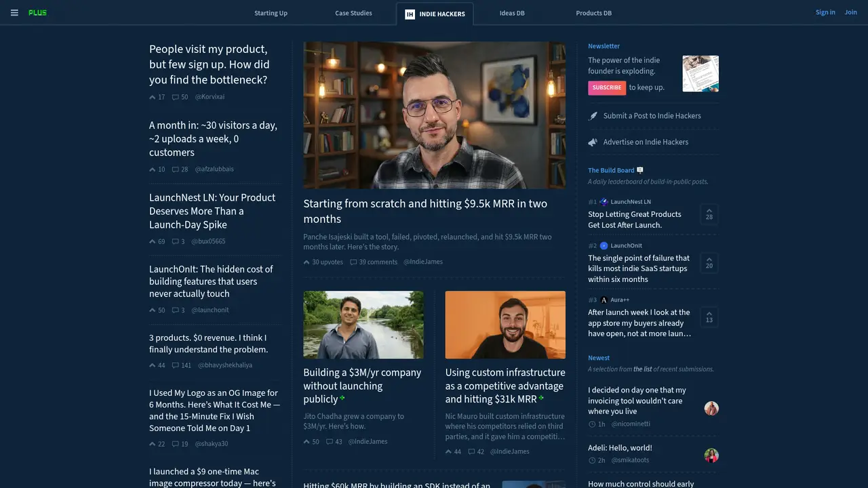Click the rocket icon beside Submit a Post
Image resolution: width=868 pixels, height=488 pixels.
593,116
